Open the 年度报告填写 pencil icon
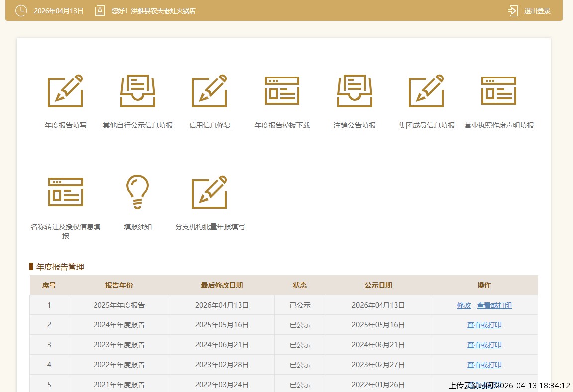573x392 pixels. pos(65,91)
